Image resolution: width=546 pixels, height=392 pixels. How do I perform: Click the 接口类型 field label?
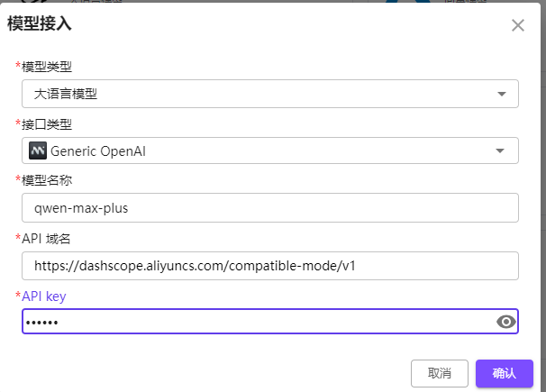[x=47, y=124]
